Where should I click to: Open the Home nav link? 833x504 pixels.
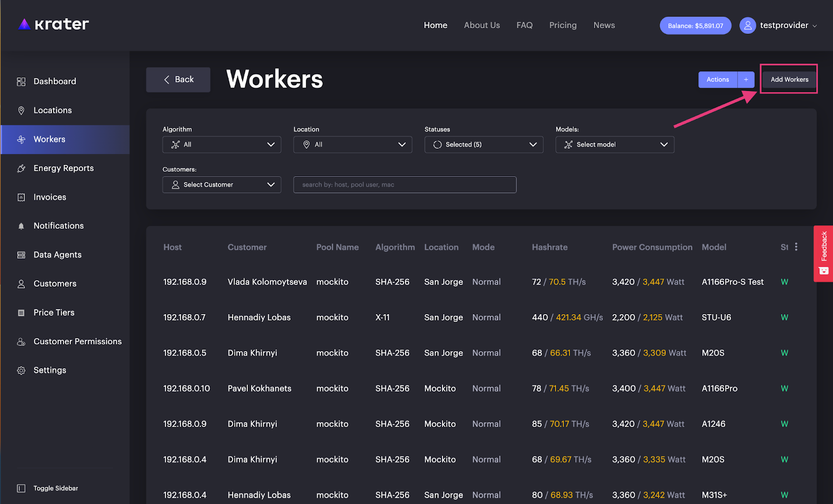point(436,25)
